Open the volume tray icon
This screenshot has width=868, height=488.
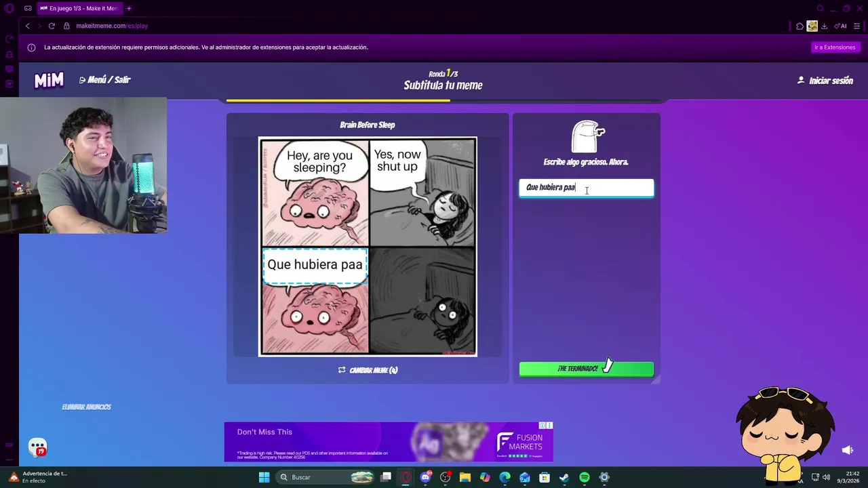826,477
